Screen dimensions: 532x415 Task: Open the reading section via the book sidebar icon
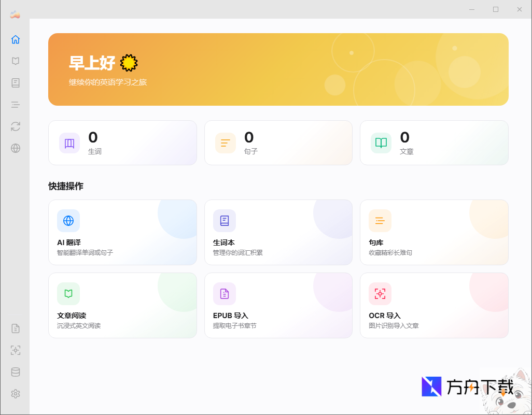[15, 61]
